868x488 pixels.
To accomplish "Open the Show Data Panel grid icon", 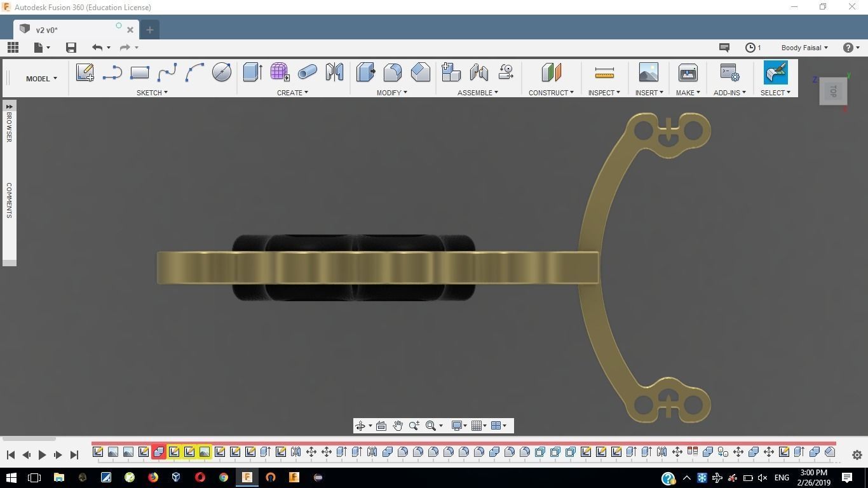I will pos(13,48).
